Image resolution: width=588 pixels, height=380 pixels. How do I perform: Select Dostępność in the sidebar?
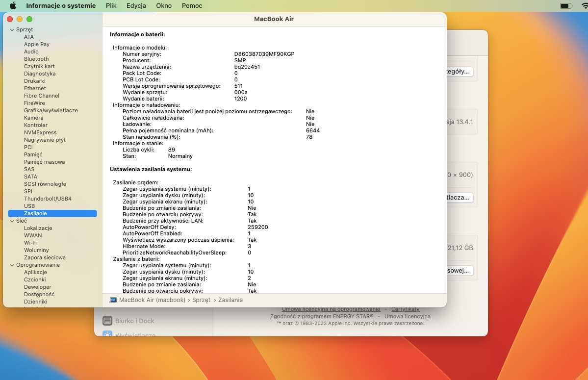coord(39,295)
